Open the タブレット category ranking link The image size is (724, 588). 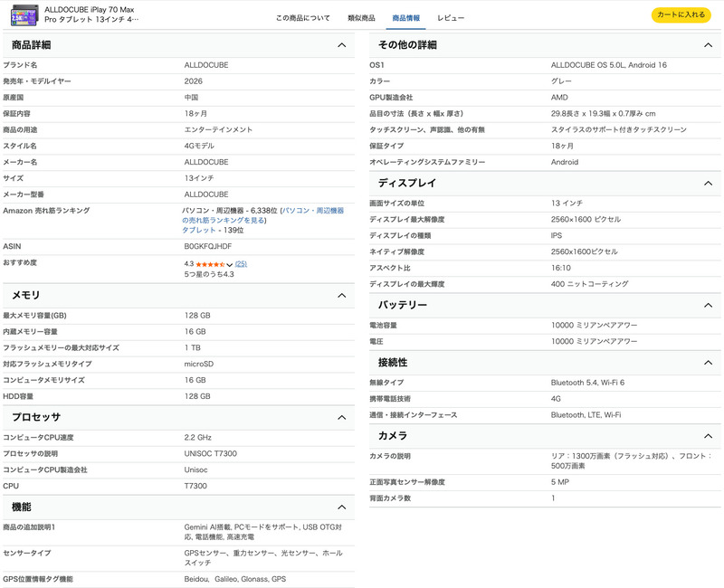point(198,230)
